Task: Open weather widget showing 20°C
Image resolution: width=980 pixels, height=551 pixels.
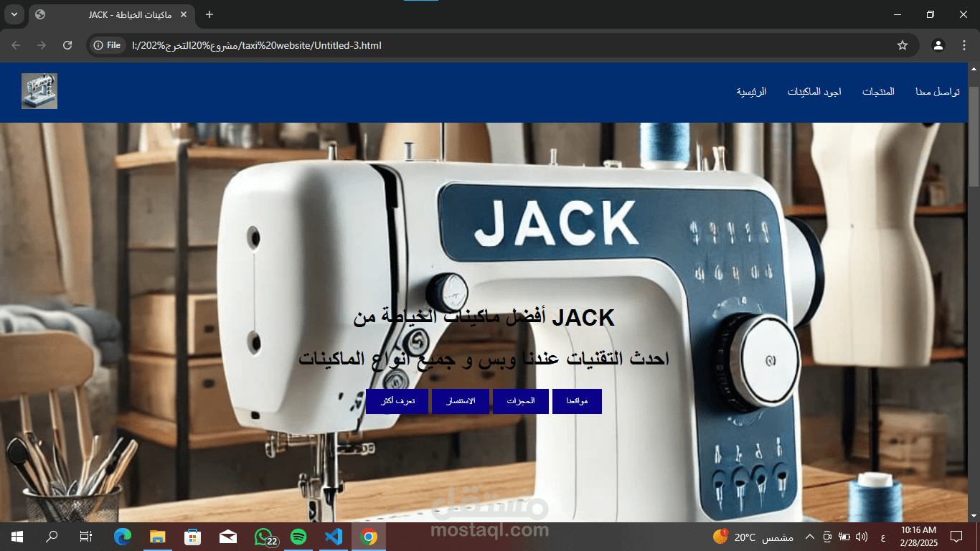Action: (x=753, y=537)
